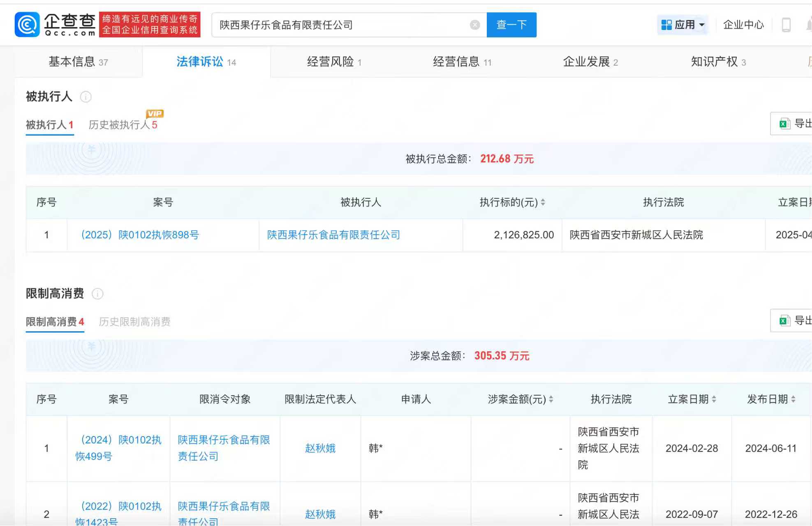Image resolution: width=812 pixels, height=526 pixels.
Task: Click the Qcc.com logo icon
Action: (27, 25)
